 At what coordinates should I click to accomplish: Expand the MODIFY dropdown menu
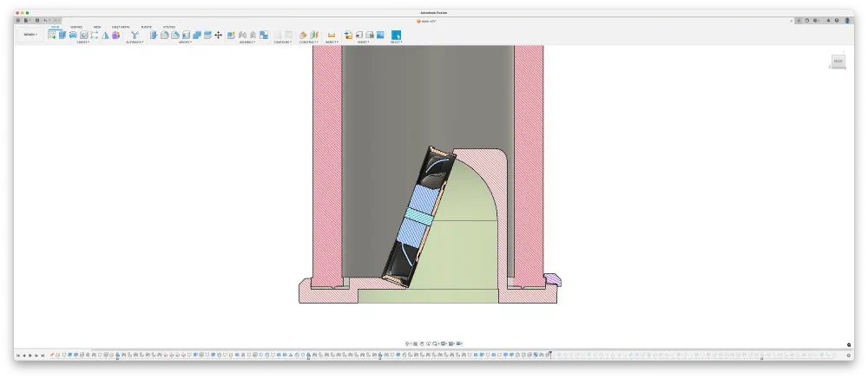point(186,42)
